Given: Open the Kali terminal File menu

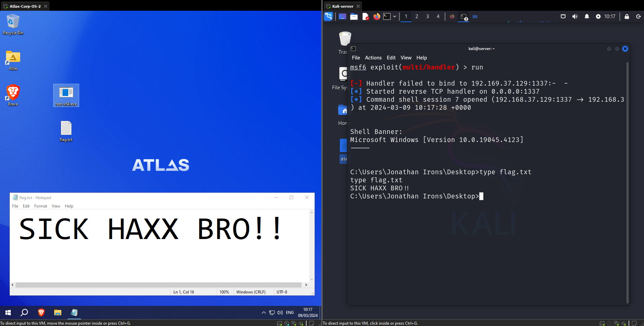Looking at the screenshot, I should click(x=356, y=58).
